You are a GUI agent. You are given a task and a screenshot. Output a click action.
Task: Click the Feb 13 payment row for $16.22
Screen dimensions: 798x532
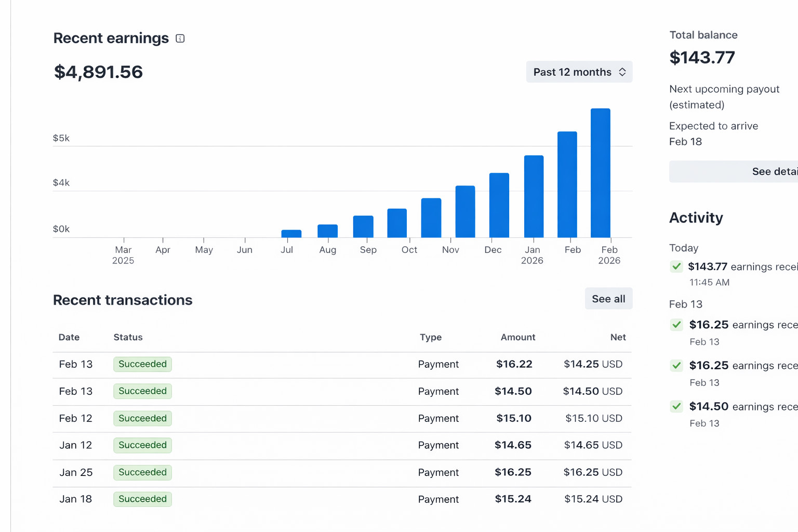pos(312,364)
